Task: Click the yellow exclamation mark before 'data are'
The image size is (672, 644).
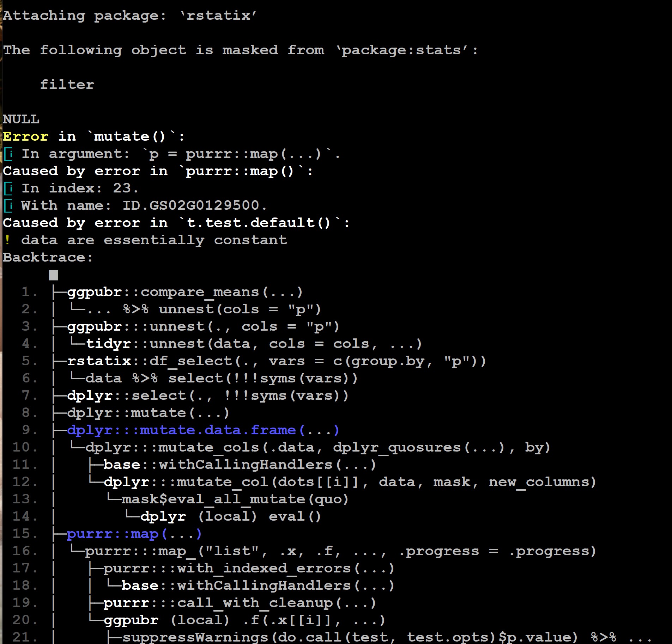Action: tap(7, 240)
